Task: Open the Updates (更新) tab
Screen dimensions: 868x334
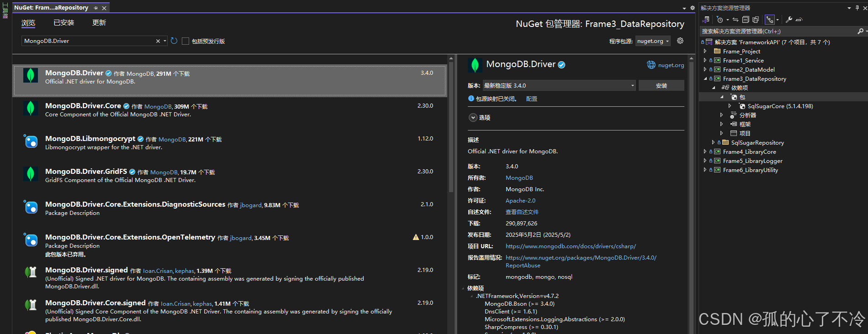Action: 99,23
